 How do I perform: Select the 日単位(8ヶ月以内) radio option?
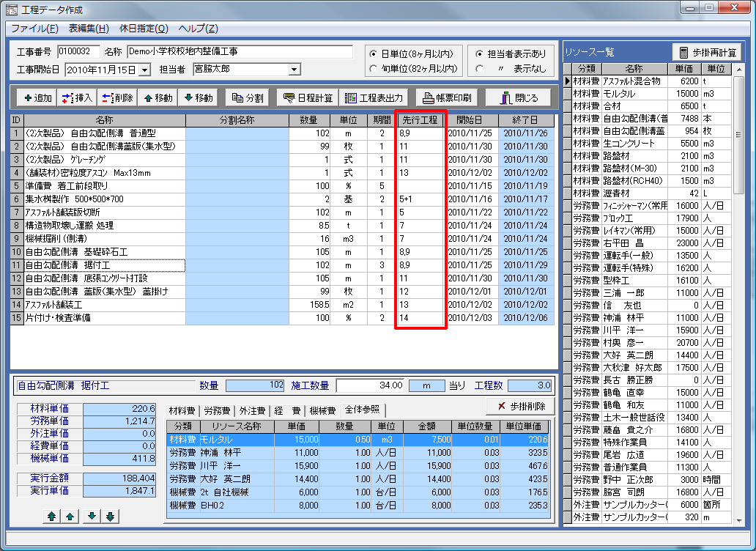375,54
